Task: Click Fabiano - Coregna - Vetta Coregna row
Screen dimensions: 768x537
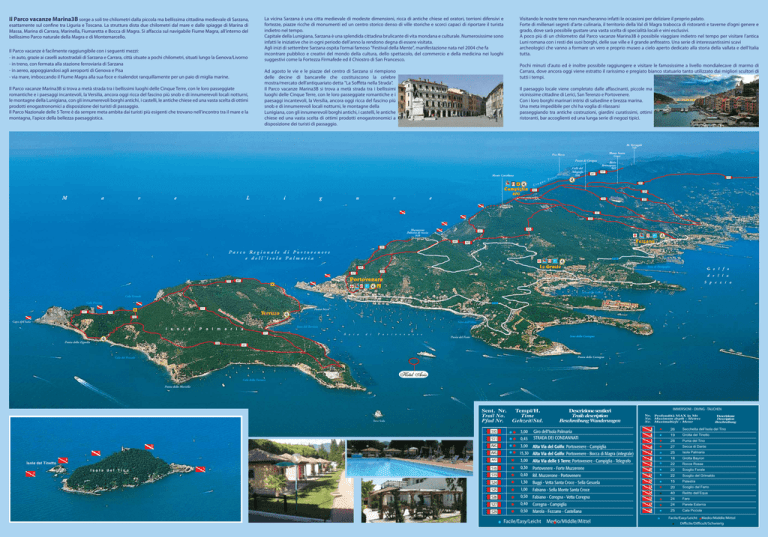Action: (x=561, y=497)
